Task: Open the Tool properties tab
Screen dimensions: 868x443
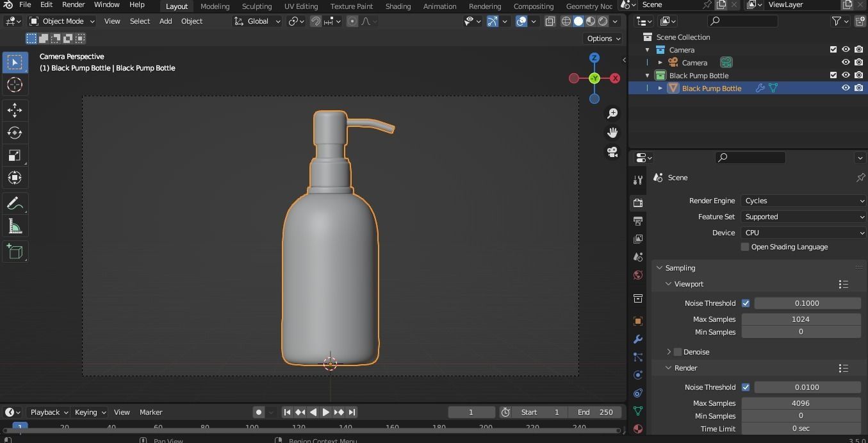Action: pyautogui.click(x=637, y=180)
